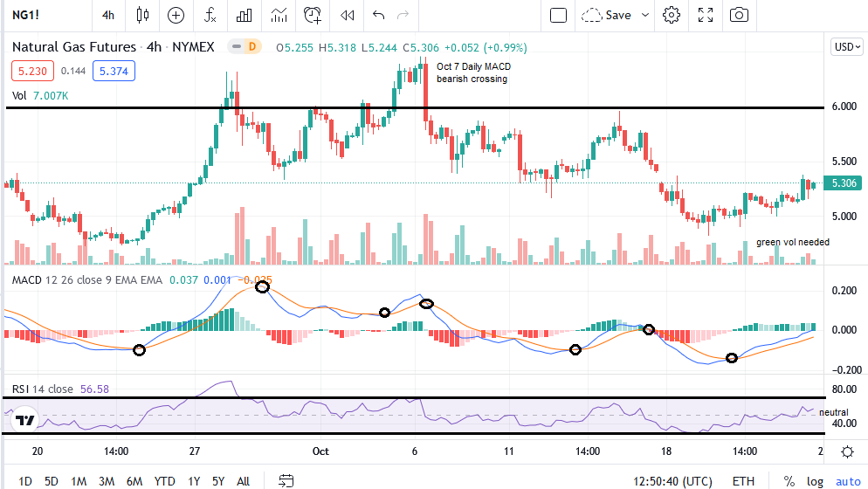This screenshot has width=868, height=489.
Task: Open the go to date calendar icon
Action: 286,480
